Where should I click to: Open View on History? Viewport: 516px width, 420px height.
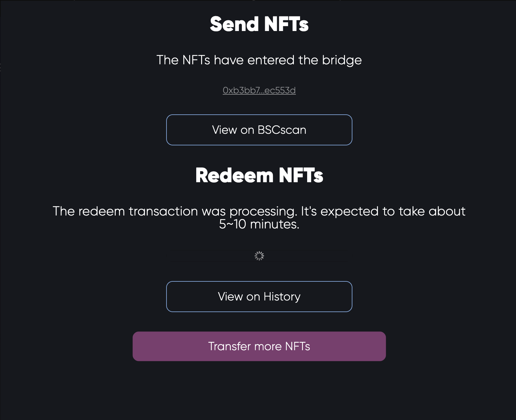259,297
